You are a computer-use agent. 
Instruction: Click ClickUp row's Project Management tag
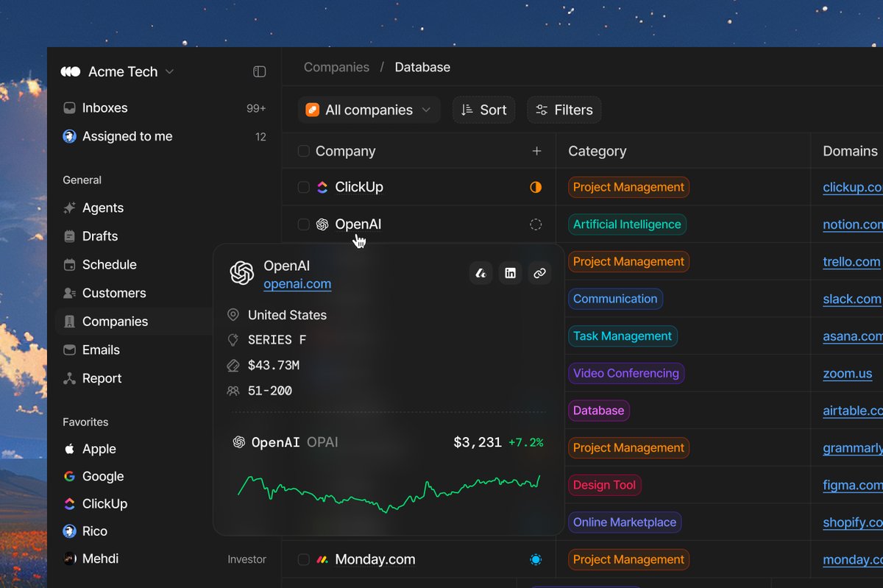(x=628, y=187)
